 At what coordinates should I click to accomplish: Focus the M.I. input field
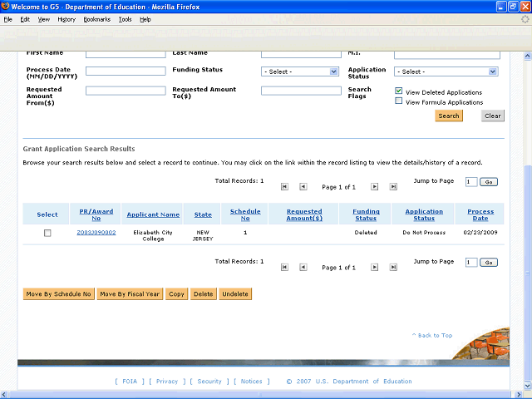pos(447,54)
